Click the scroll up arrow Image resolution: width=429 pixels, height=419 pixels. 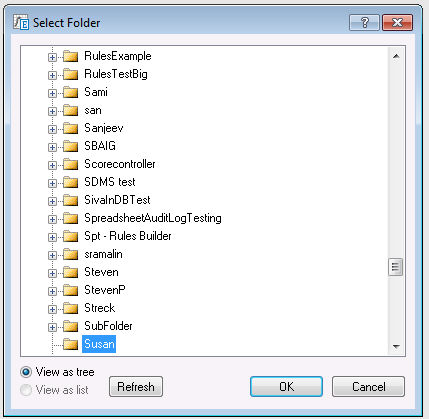point(396,56)
